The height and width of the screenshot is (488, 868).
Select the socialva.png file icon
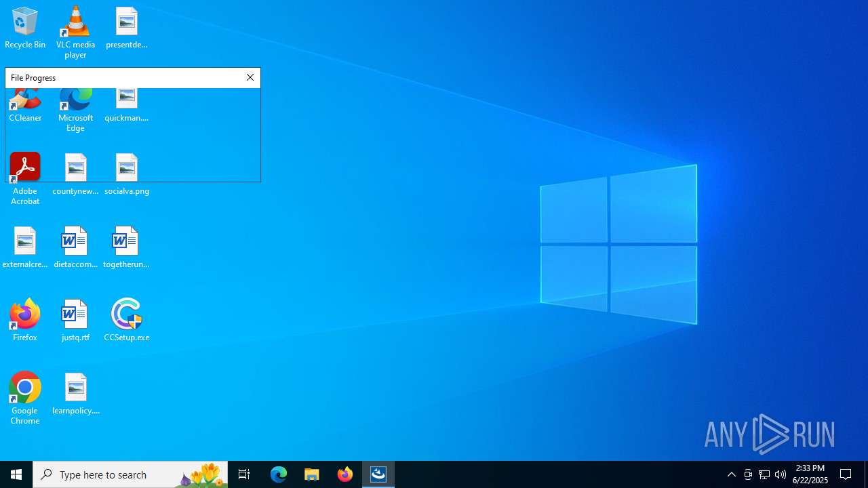point(127,175)
